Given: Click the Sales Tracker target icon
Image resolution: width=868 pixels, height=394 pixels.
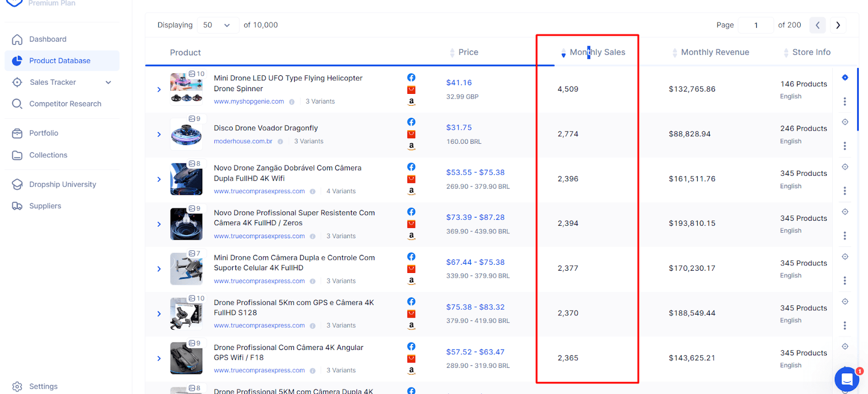Looking at the screenshot, I should pyautogui.click(x=17, y=82).
